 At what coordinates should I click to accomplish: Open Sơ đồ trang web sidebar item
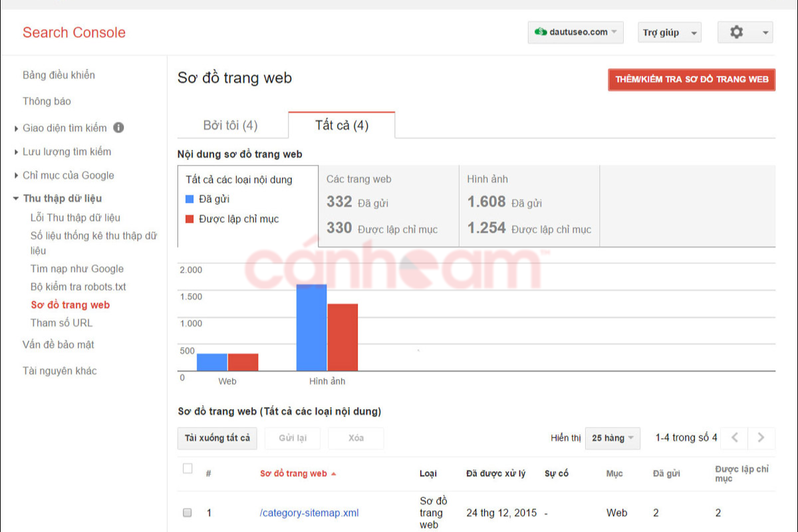click(x=70, y=305)
